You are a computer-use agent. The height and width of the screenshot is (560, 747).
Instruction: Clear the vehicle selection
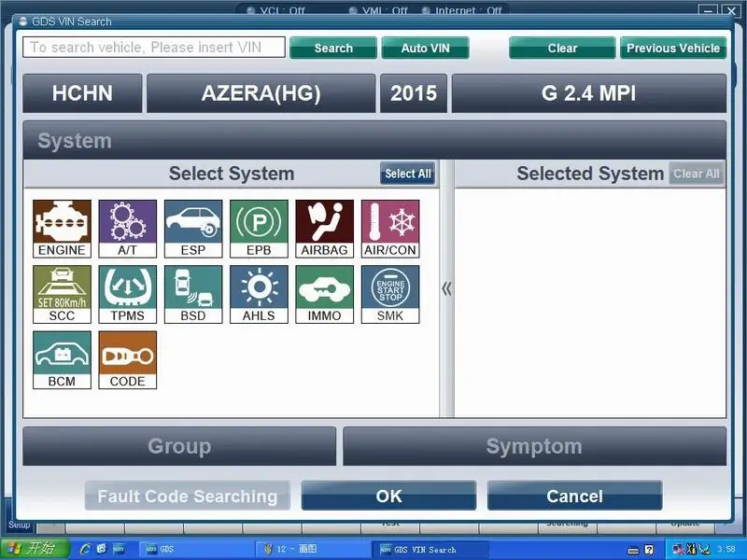click(x=563, y=49)
